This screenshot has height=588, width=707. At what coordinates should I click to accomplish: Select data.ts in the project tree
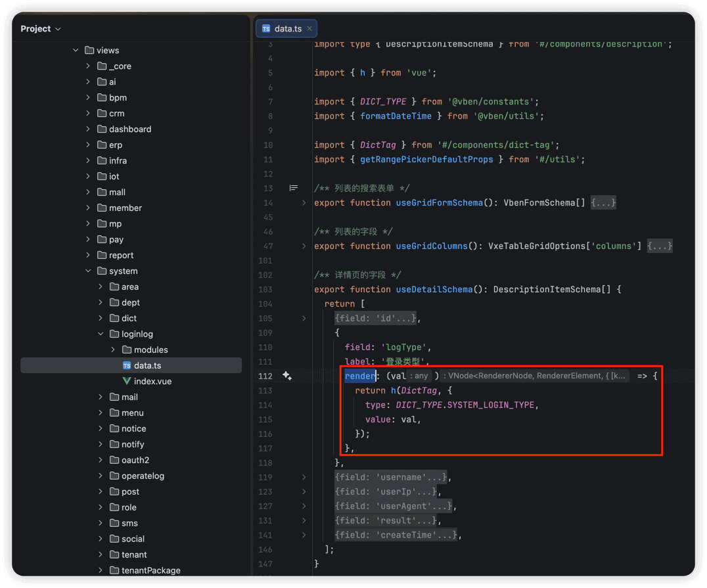(x=131, y=366)
